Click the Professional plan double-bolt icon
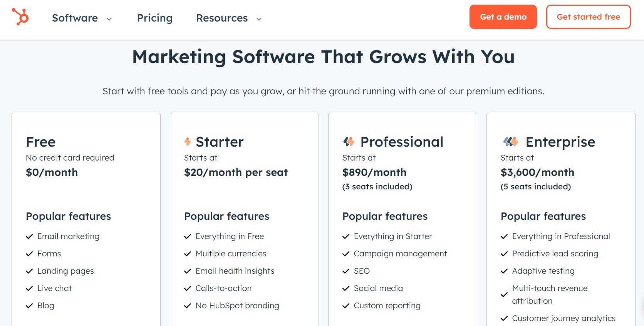644x326 pixels. (x=349, y=141)
